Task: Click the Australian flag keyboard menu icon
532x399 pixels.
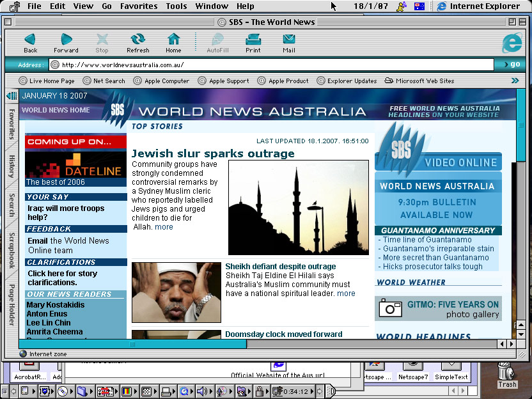Action: pos(419,6)
